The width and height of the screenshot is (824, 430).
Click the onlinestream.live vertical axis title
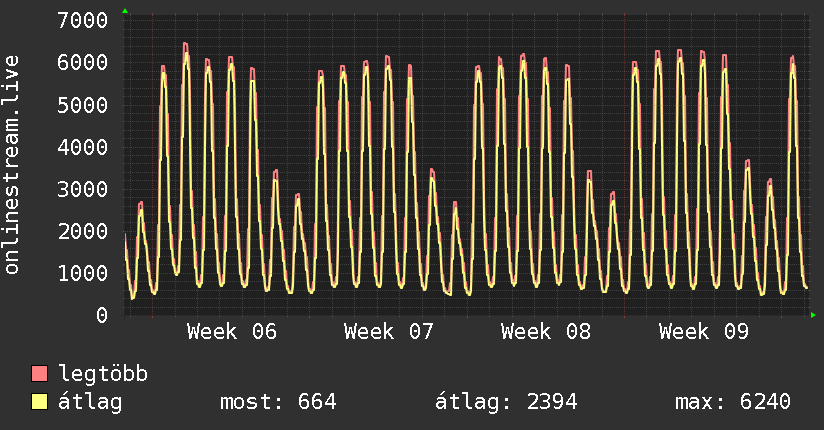pos(12,165)
